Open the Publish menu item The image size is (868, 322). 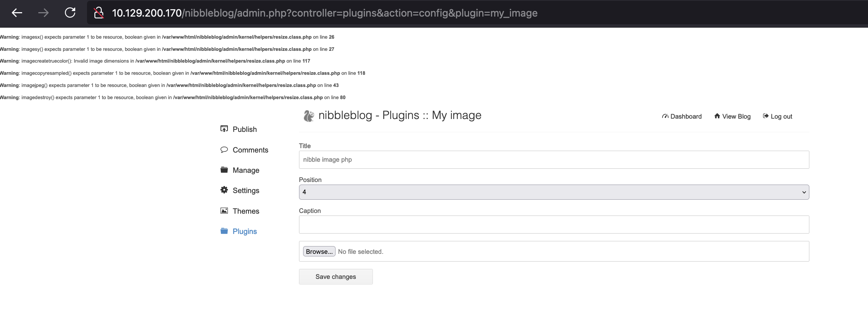pos(244,129)
